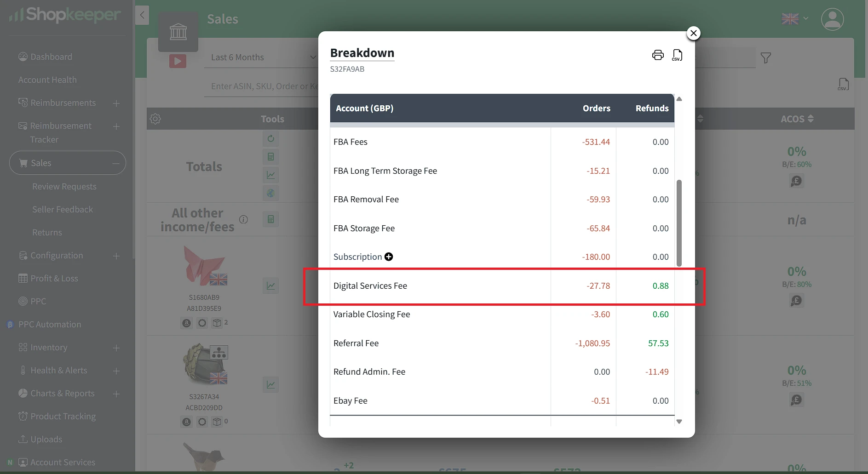Expand Reimbursements submenu
This screenshot has width=868, height=474.
[x=116, y=103]
